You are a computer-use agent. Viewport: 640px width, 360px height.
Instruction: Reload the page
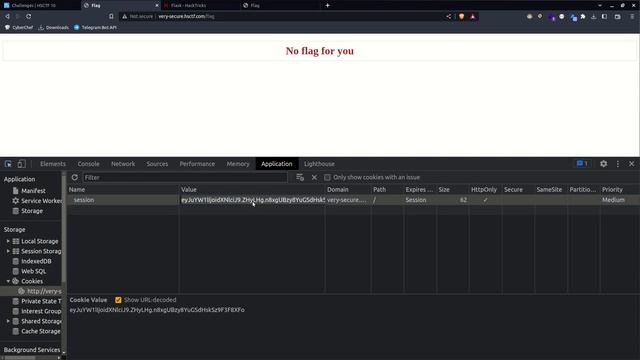click(x=29, y=16)
